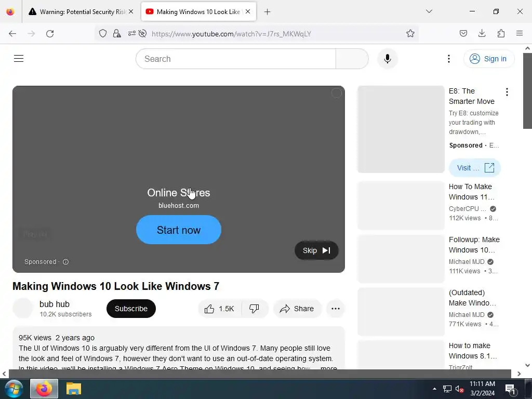This screenshot has height=399, width=532.
Task: Open bub hub channel name link
Action: [x=54, y=304]
